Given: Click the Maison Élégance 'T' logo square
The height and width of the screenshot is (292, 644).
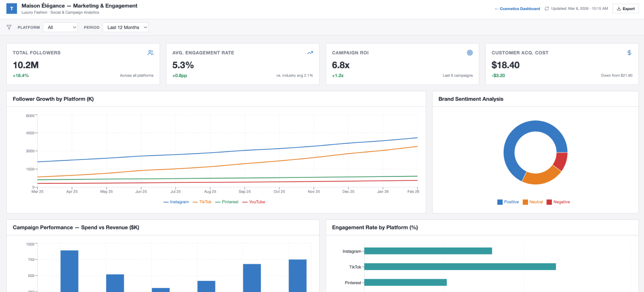Looking at the screenshot, I should [11, 8].
